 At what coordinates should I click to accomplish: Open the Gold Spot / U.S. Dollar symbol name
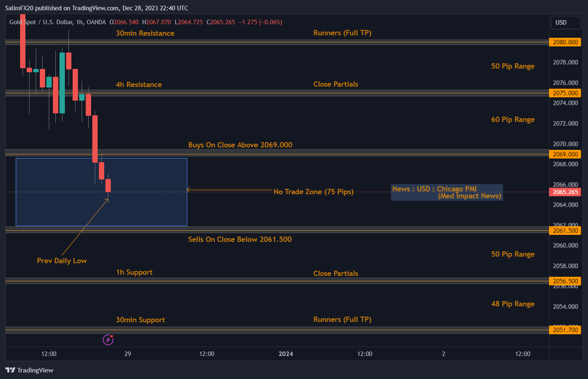pyautogui.click(x=42, y=22)
